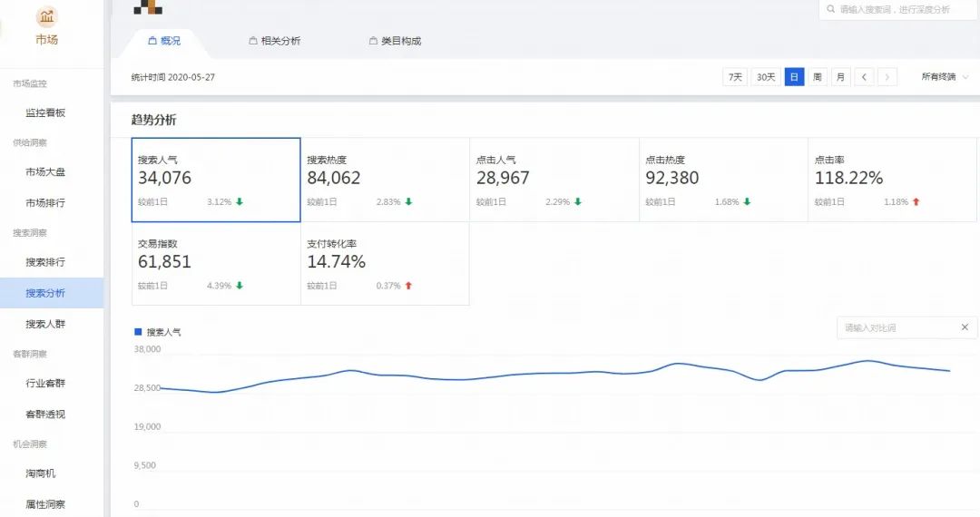Click the 34,076 search popularity value

click(x=164, y=178)
